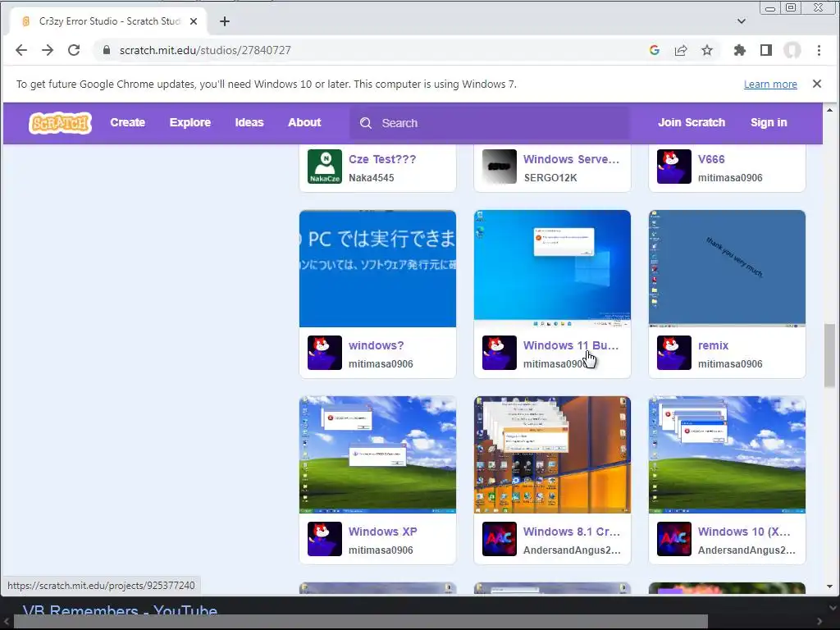Go back to the previous page
This screenshot has height=630, width=840.
coord(21,50)
